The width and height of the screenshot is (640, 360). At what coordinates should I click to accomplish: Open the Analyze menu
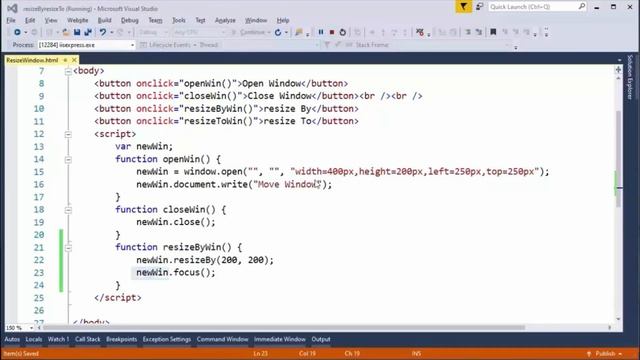[225, 20]
